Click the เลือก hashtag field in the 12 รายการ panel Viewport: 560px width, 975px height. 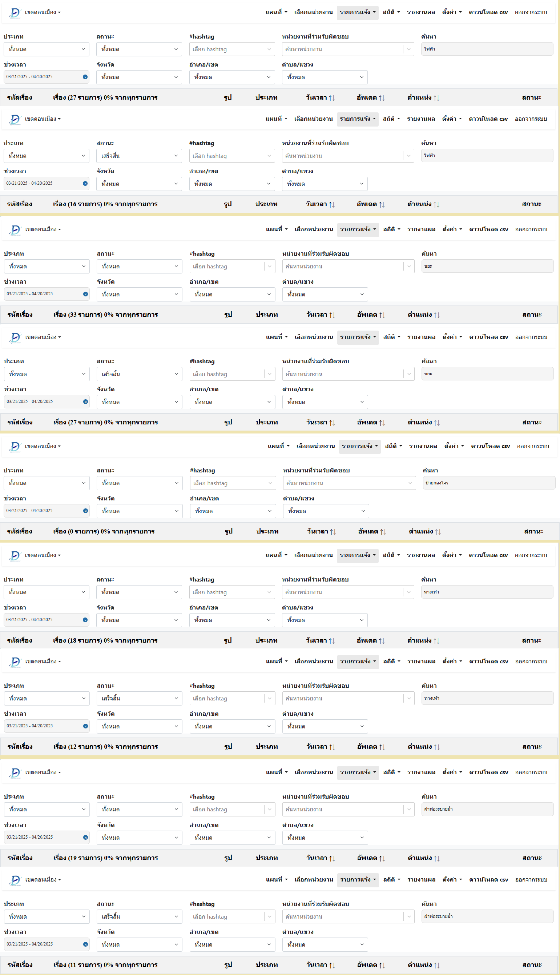(232, 698)
